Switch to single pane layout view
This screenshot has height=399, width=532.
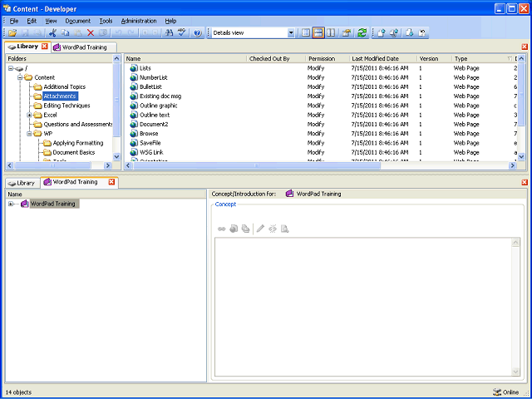click(306, 33)
